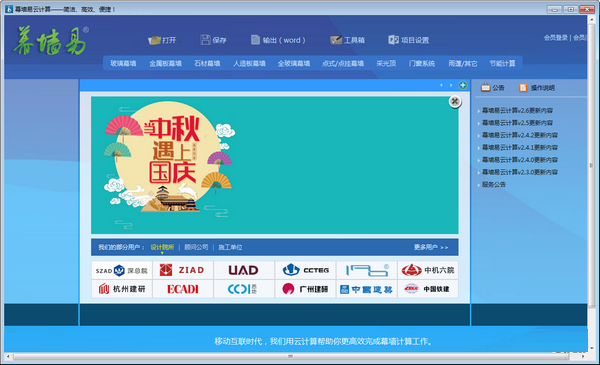Viewport: 600px width, 365px height.
Task: Open 幕墙易云计算v2.5更新内容 notice
Action: pyautogui.click(x=517, y=123)
